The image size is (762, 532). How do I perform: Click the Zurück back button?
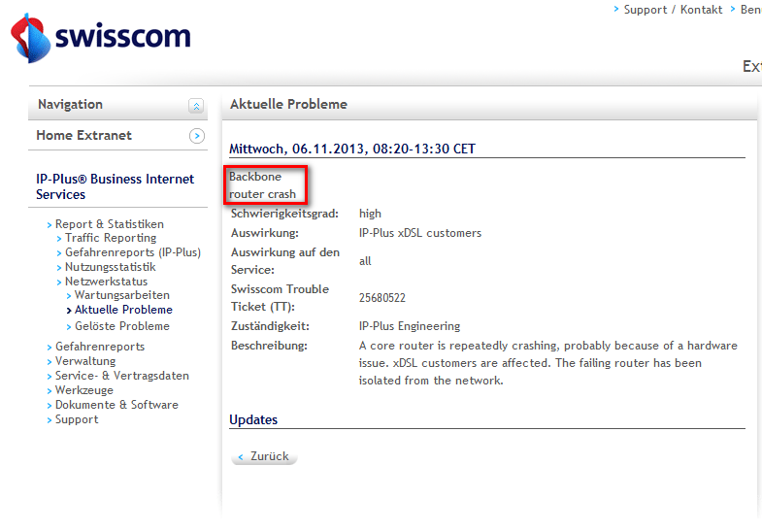264,456
